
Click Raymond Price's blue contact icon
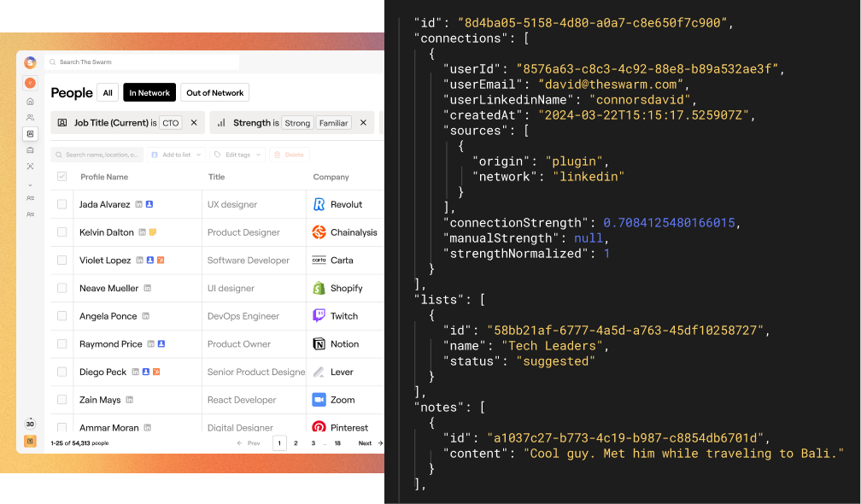(x=161, y=344)
